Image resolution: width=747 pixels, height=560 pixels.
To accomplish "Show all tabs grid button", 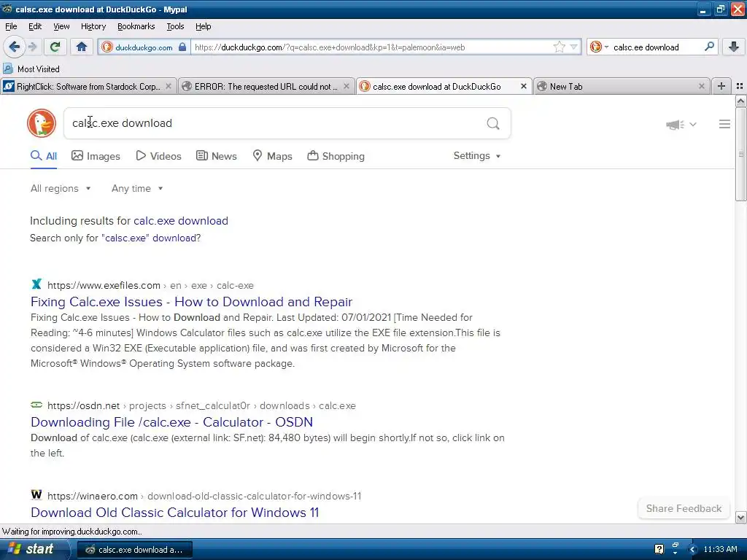I will point(740,86).
